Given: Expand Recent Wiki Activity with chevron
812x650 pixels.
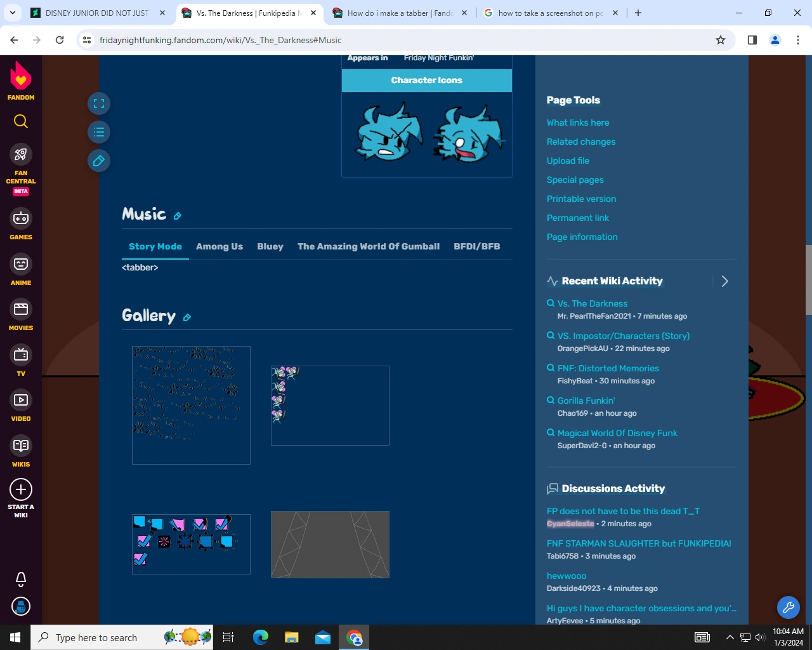Looking at the screenshot, I should tap(725, 281).
